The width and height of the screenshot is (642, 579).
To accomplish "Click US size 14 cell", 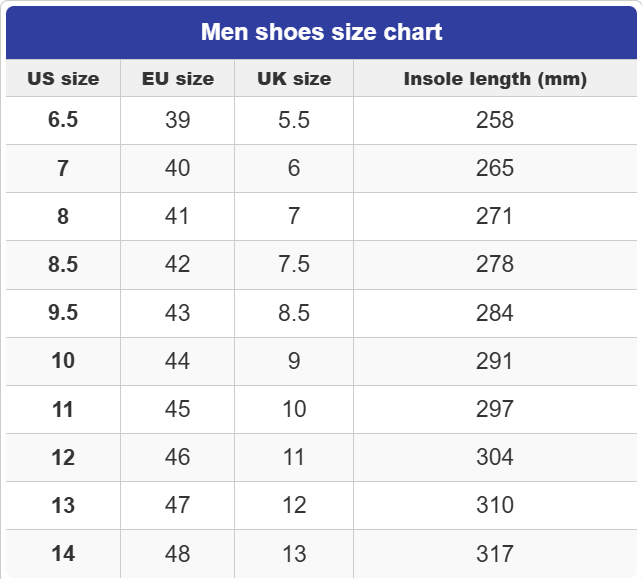I will click(63, 553).
